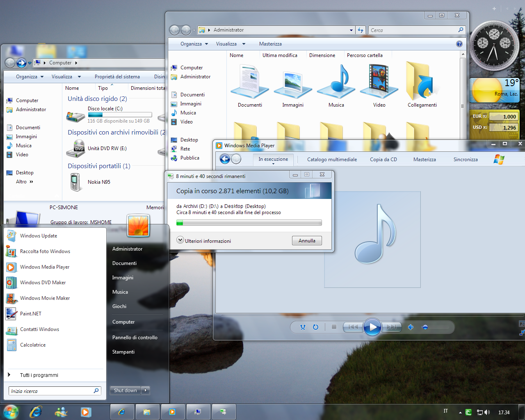Expand Ulteriori informazioni in copy dialog
This screenshot has width=525, height=420.
(x=203, y=241)
